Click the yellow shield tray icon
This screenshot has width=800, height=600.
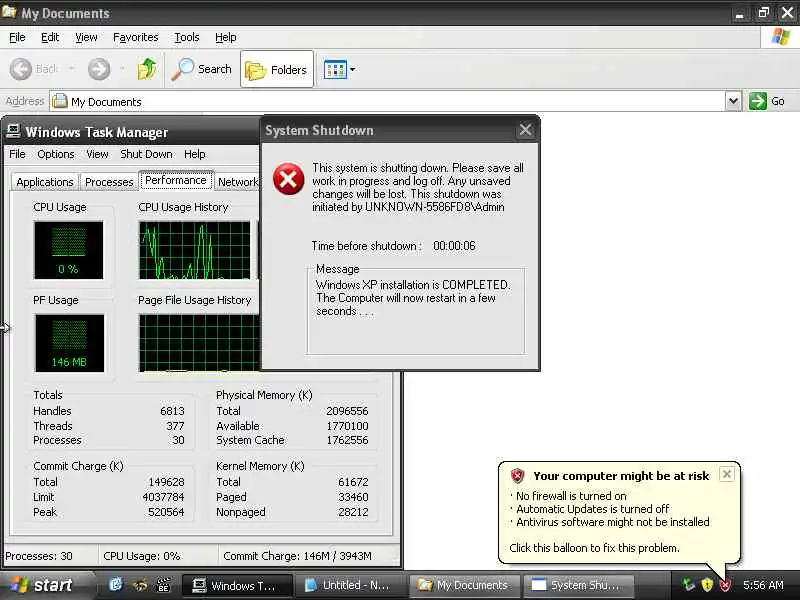click(x=707, y=585)
